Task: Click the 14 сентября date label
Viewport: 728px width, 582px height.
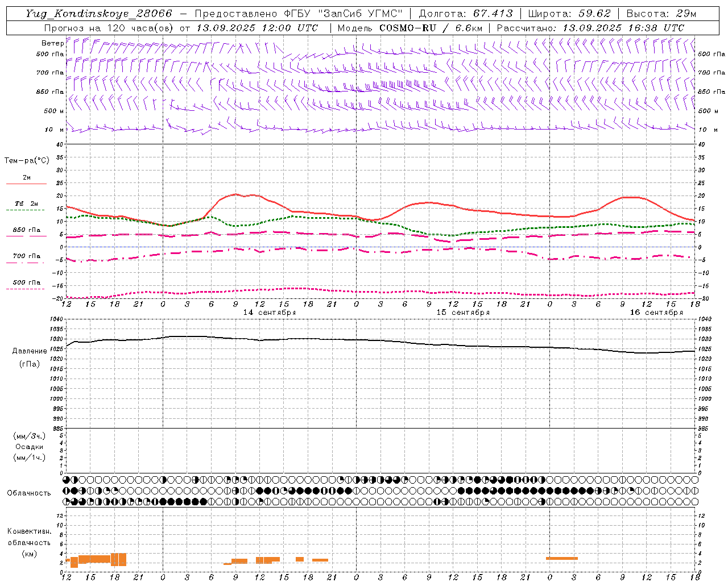Action: click(270, 313)
